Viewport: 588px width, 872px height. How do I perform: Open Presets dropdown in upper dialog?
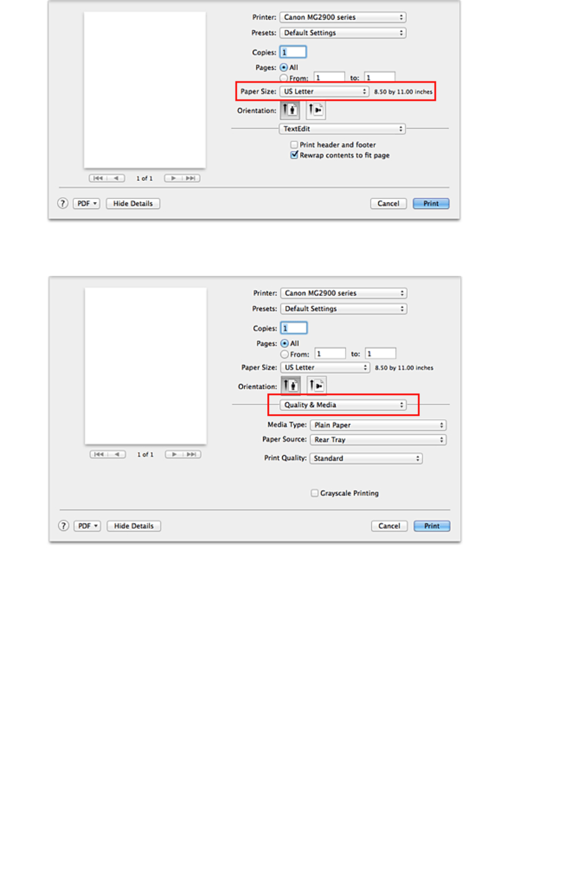[343, 33]
